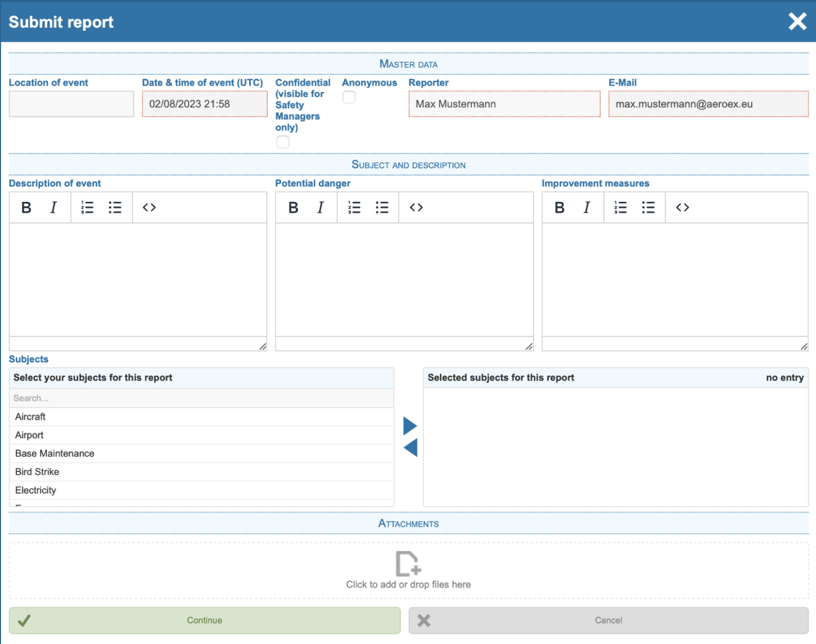Enable the Confidential checkbox
The height and width of the screenshot is (644, 816).
pyautogui.click(x=283, y=142)
